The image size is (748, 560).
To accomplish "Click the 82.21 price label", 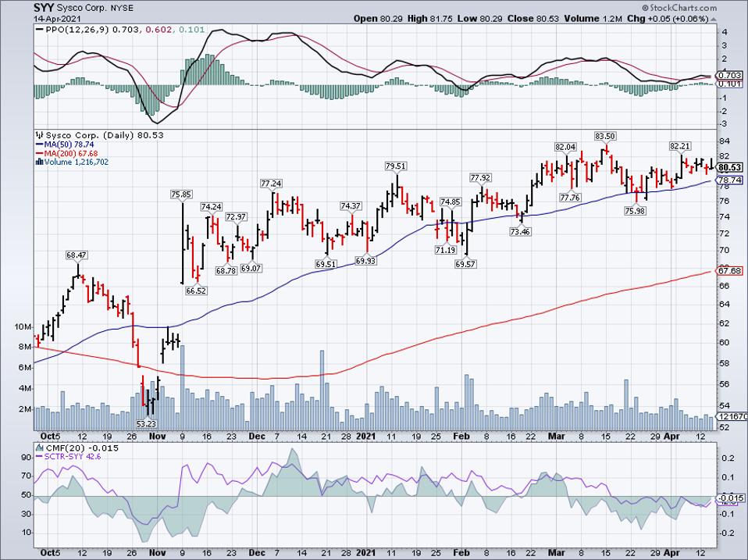I will tap(680, 146).
